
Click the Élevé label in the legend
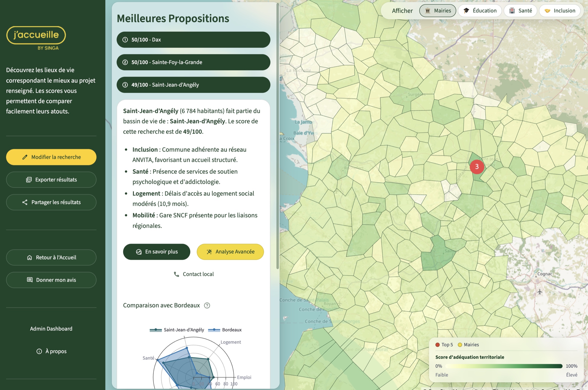pyautogui.click(x=572, y=375)
